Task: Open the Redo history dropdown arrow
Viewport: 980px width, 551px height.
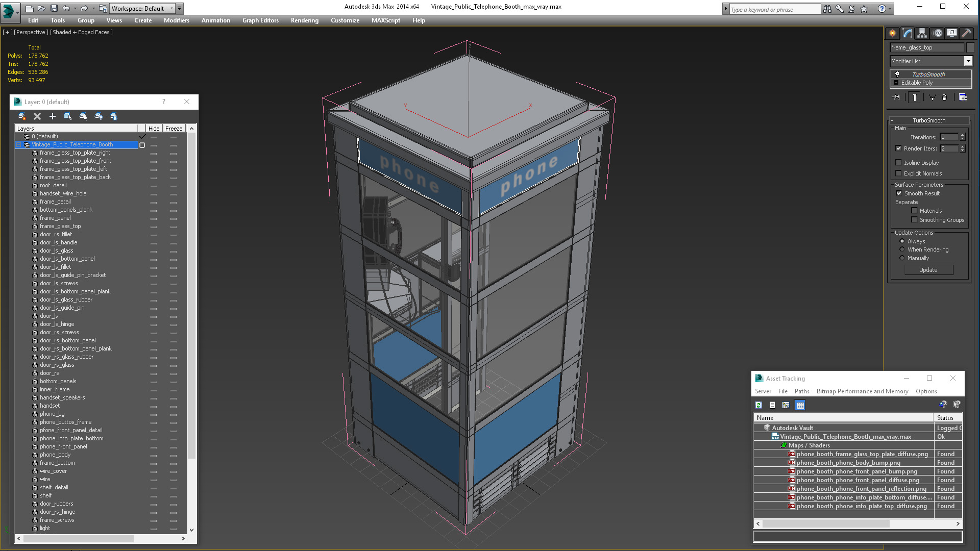Action: [x=93, y=8]
